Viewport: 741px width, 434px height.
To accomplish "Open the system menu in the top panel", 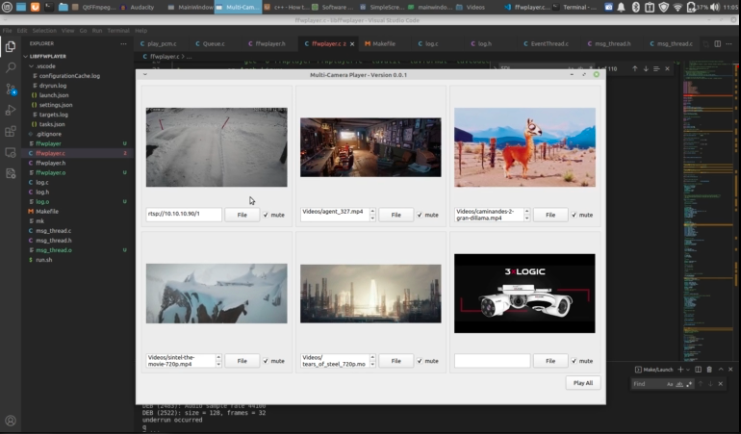I will pyautogui.click(x=7, y=7).
